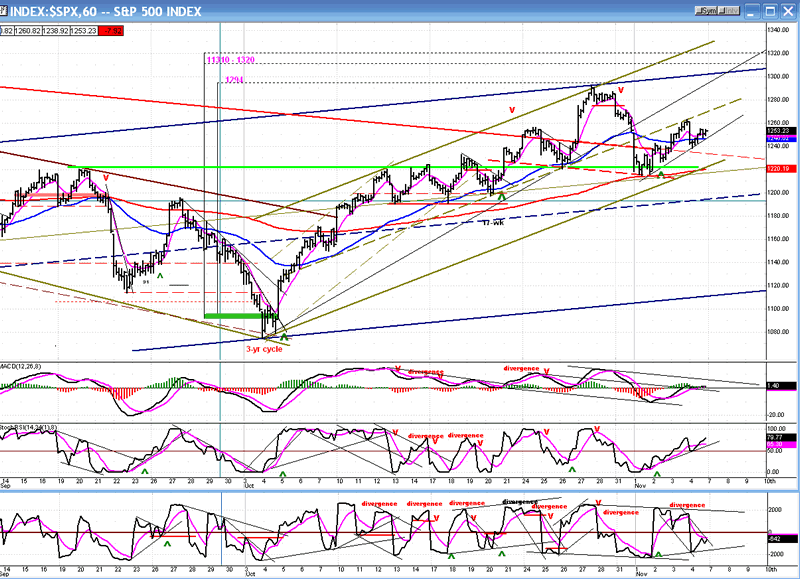Click the red change value in quote bar
The width and height of the screenshot is (800, 579).
click(116, 31)
